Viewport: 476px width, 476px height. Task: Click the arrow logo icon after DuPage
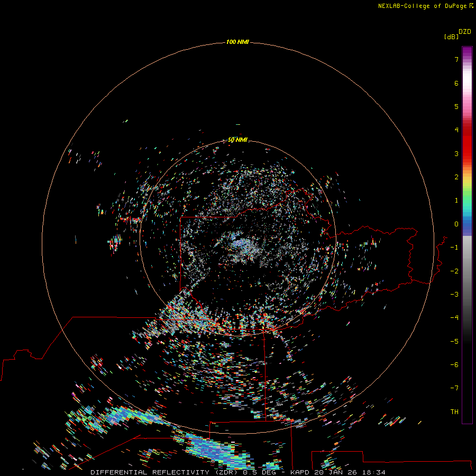tap(471, 6)
